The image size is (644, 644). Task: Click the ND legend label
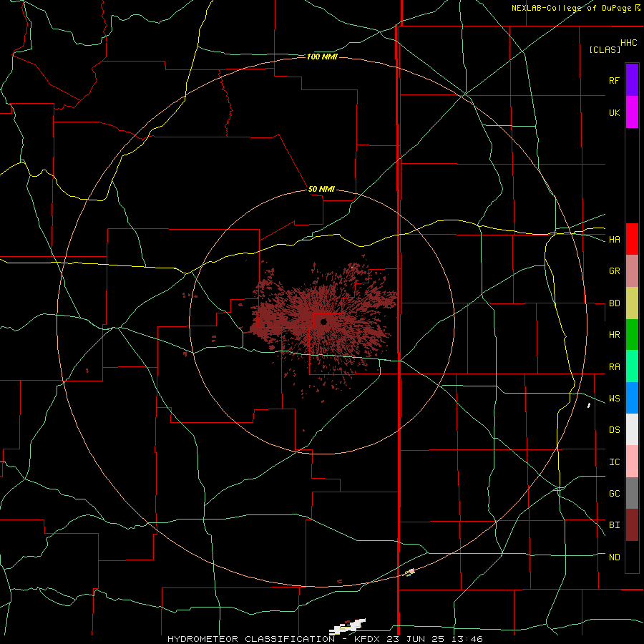614,557
